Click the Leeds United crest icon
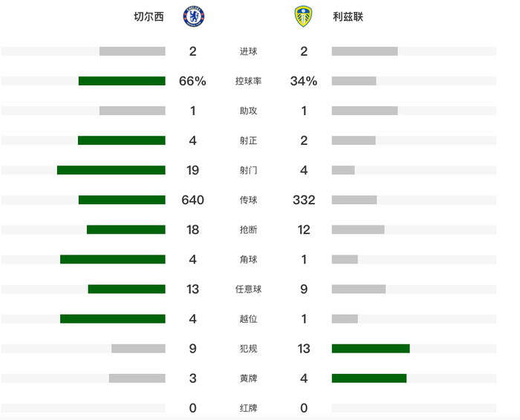 click(304, 16)
